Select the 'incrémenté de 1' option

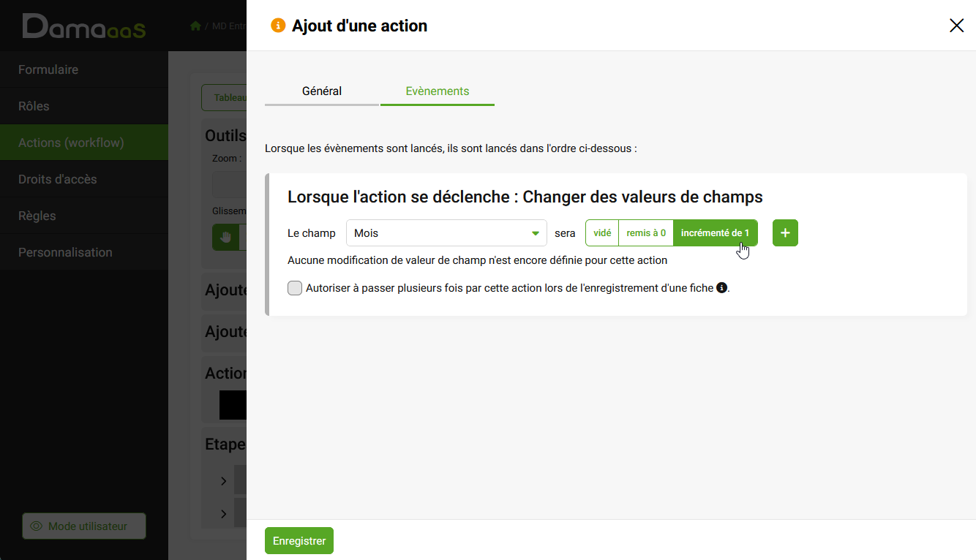coord(715,233)
